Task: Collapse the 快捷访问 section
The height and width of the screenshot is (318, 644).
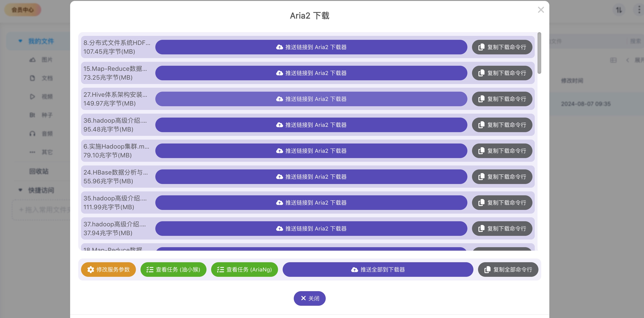Action: pos(20,190)
